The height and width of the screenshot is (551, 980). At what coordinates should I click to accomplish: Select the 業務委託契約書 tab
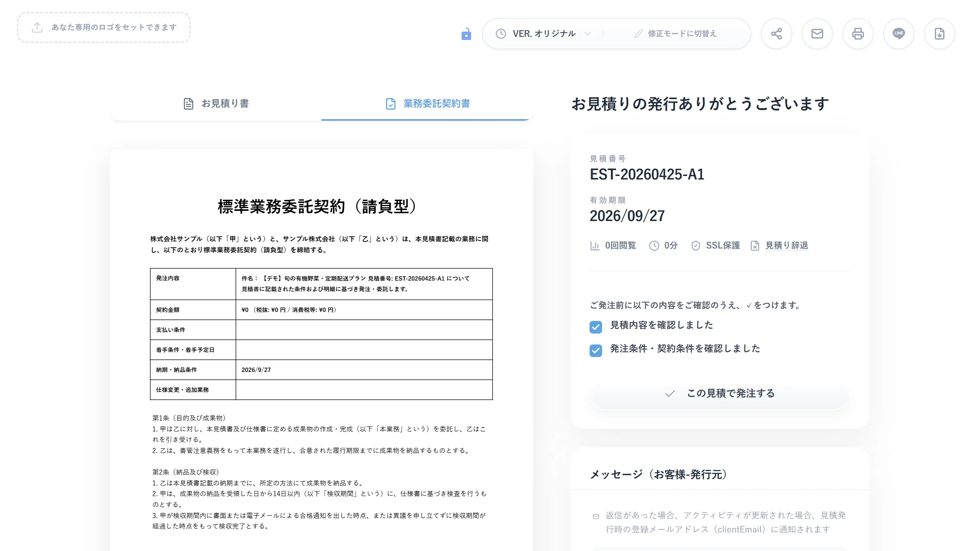point(427,103)
